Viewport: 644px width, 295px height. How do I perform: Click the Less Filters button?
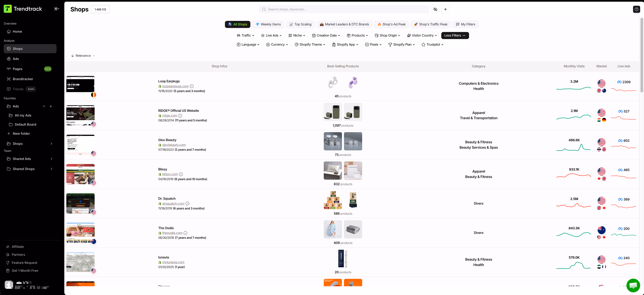pyautogui.click(x=455, y=35)
